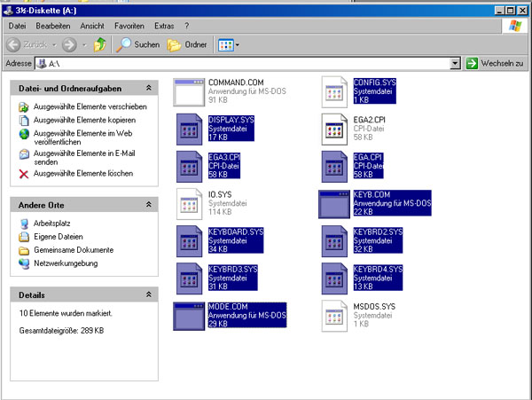Click Ausgewählte Elemente im Web veröffentlichen
Image resolution: width=532 pixels, height=400 pixels.
click(x=82, y=137)
